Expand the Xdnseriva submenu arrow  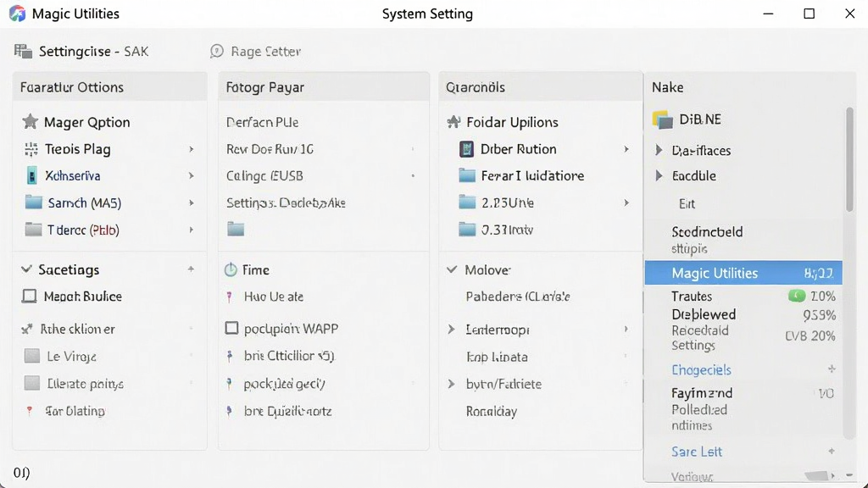(x=191, y=175)
